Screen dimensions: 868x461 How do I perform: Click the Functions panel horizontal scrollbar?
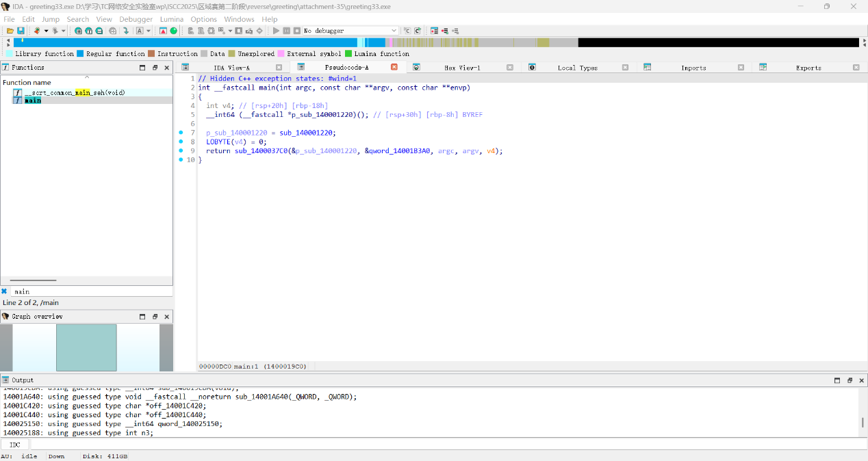click(34, 280)
